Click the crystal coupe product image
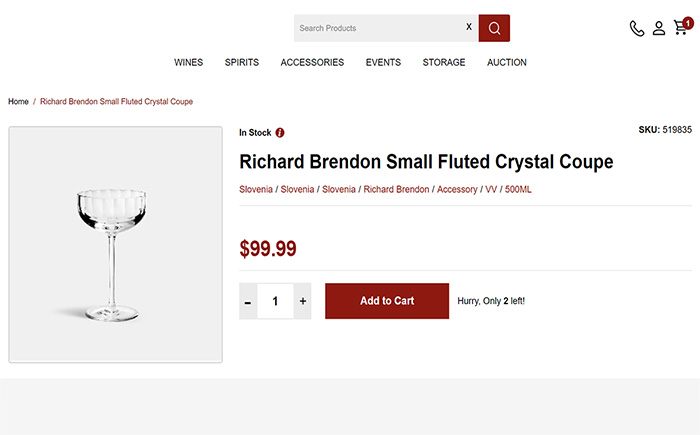Viewport: 700px width, 435px height. point(116,244)
